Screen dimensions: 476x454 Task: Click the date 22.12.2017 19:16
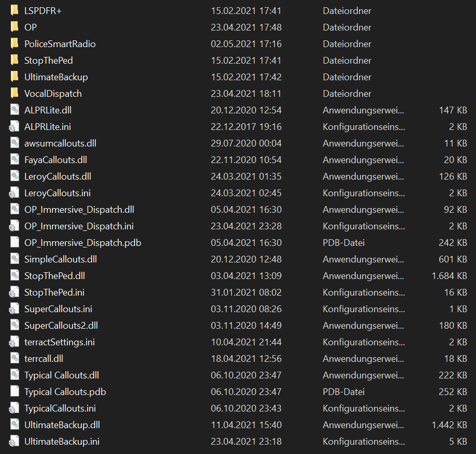pos(246,126)
